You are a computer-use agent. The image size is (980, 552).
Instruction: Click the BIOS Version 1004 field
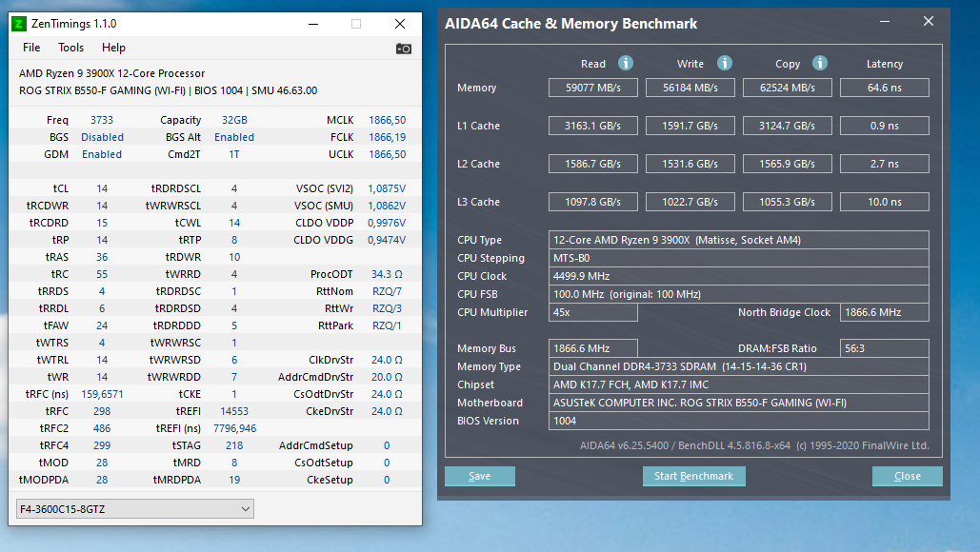tap(739, 421)
